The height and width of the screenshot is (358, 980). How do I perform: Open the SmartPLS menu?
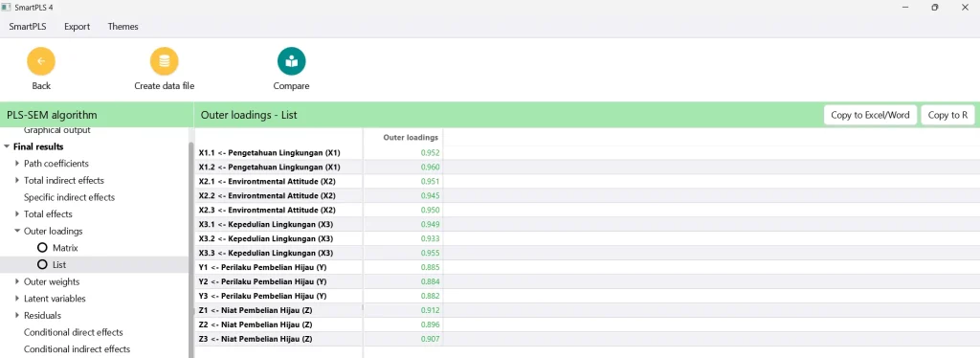click(x=28, y=27)
